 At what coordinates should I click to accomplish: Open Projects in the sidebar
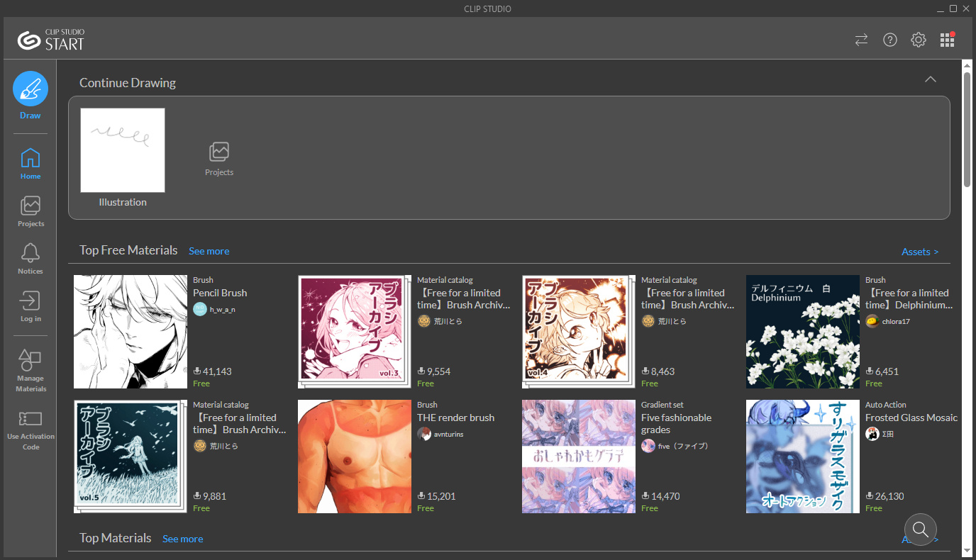pyautogui.click(x=30, y=211)
